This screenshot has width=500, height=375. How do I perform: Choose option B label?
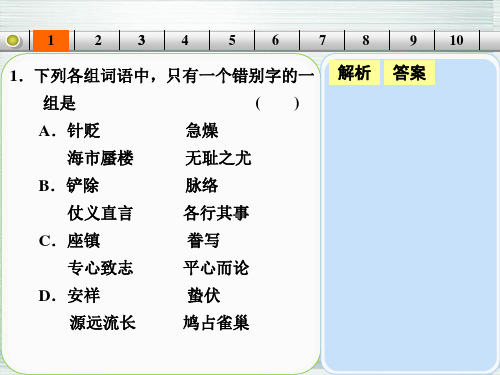click(x=47, y=186)
